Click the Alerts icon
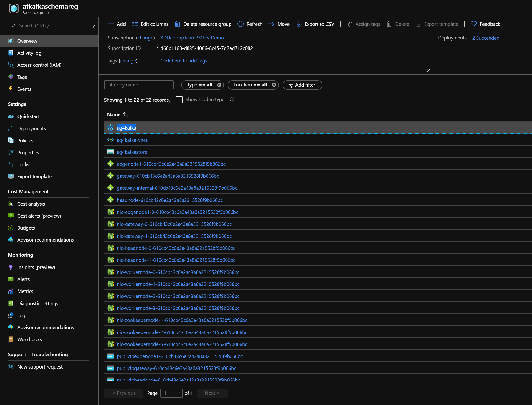The height and width of the screenshot is (405, 532). pyautogui.click(x=11, y=279)
